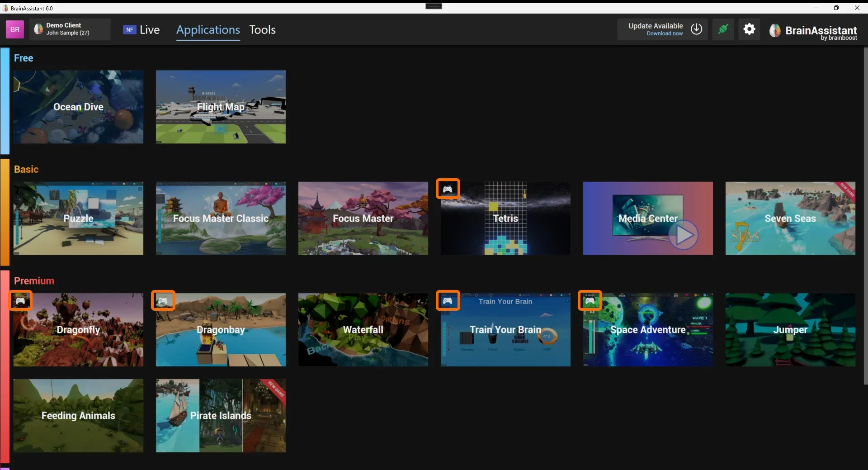Open the Focus Master tile
The width and height of the screenshot is (868, 470).
pyautogui.click(x=363, y=218)
